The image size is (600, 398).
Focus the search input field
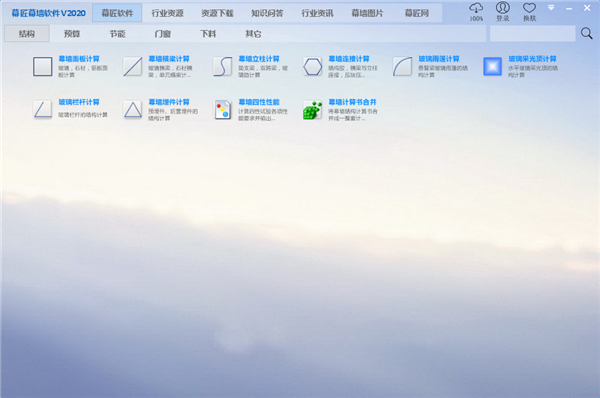pyautogui.click(x=532, y=34)
